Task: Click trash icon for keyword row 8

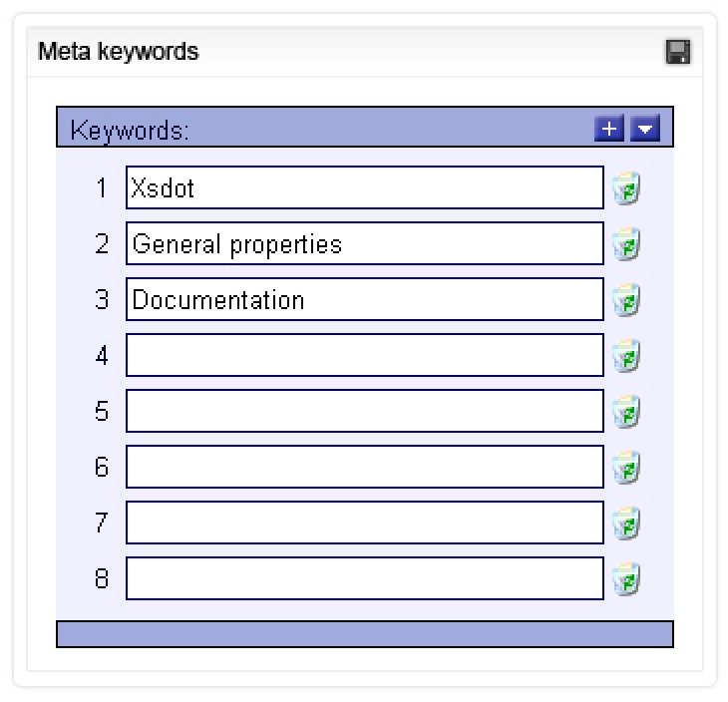Action: pyautogui.click(x=626, y=579)
